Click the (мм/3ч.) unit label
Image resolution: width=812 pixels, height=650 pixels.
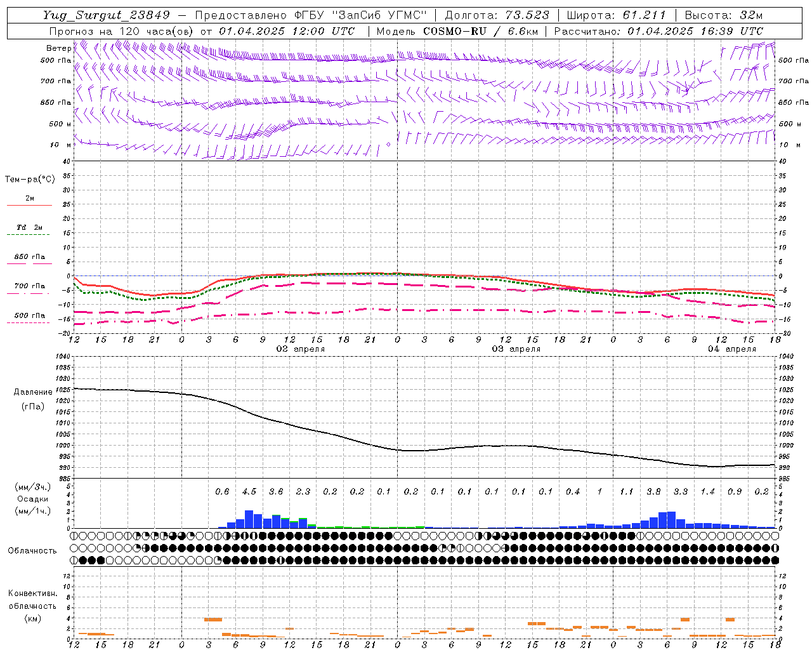coord(33,487)
